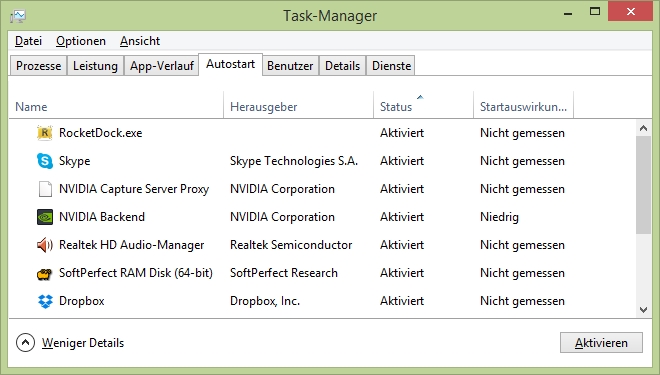The height and width of the screenshot is (375, 660).
Task: Click the Task-Manager title bar icon
Action: pyautogui.click(x=18, y=16)
